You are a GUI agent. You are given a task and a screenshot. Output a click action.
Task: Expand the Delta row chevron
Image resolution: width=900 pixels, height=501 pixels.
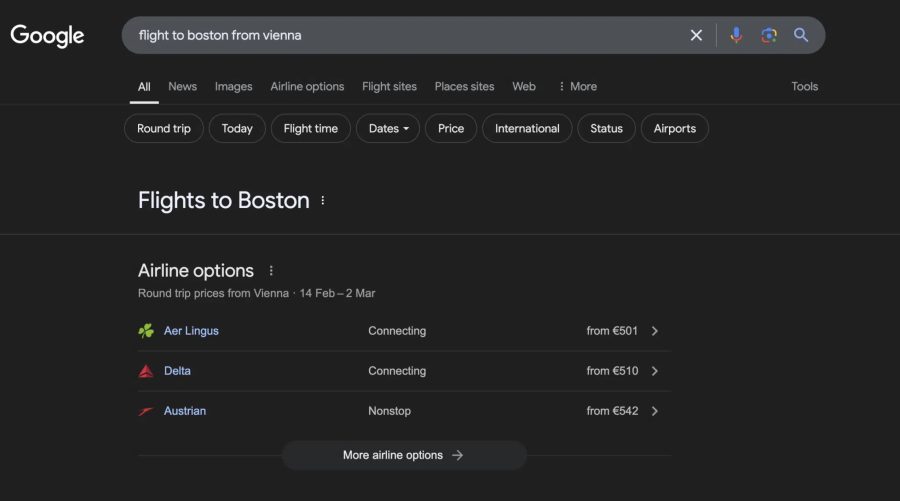click(x=654, y=371)
